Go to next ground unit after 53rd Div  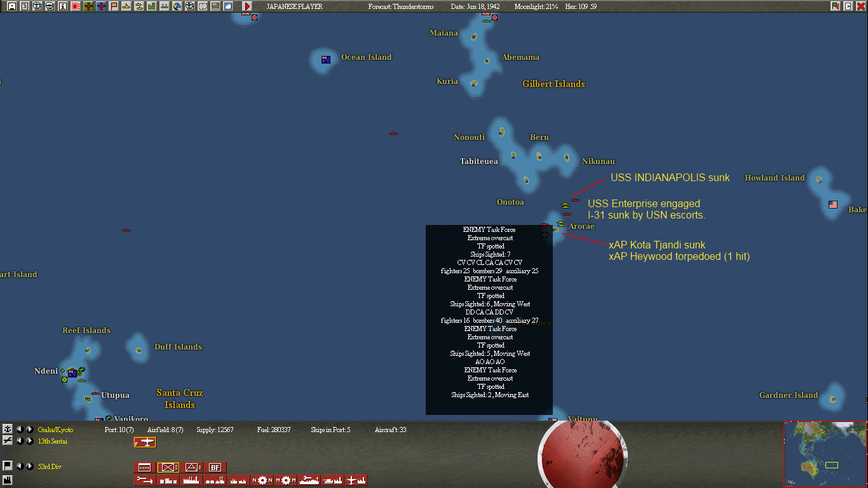[x=29, y=466]
